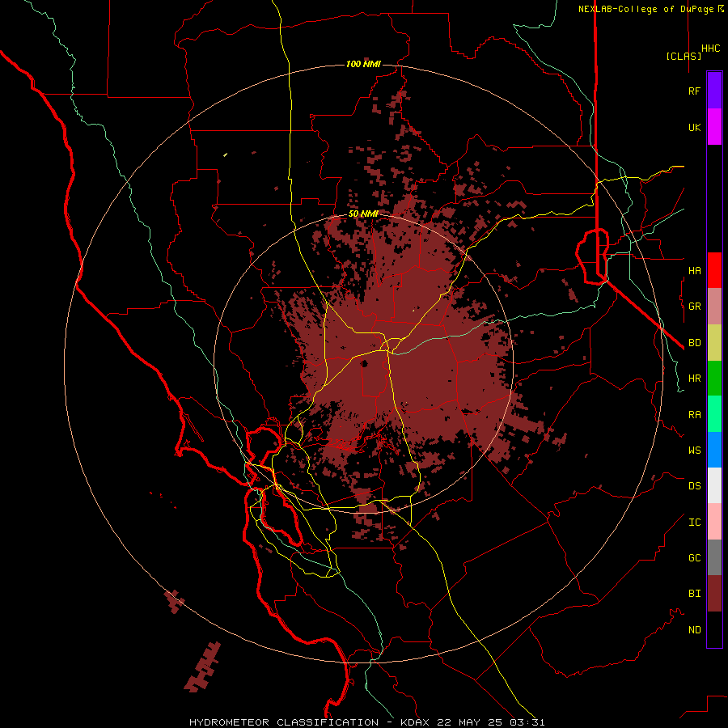Click the NEXLAB-College of DuPage header text

pyautogui.click(x=647, y=9)
